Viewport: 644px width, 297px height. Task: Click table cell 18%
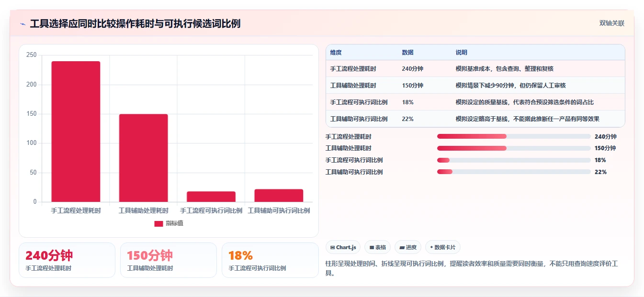coord(407,102)
